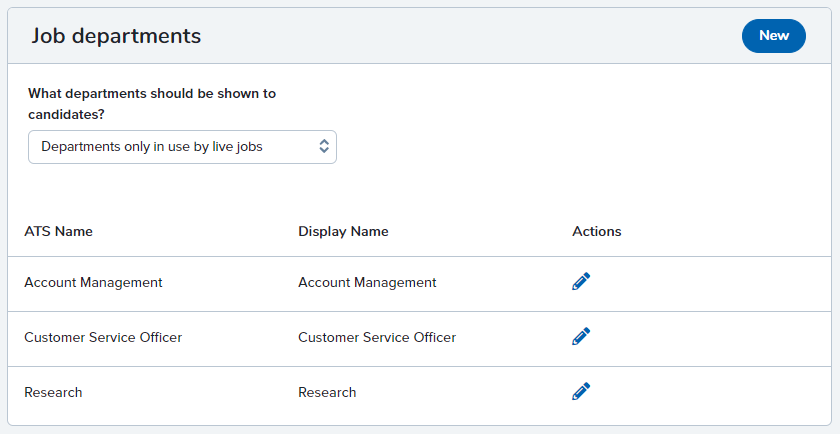
Task: Click the ATS Name column header
Action: (58, 231)
